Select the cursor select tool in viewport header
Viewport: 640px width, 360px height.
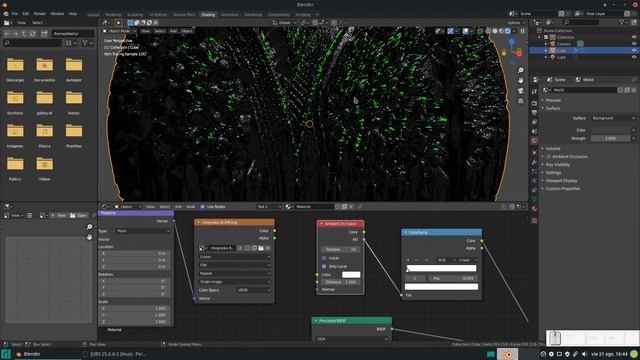coord(118,23)
